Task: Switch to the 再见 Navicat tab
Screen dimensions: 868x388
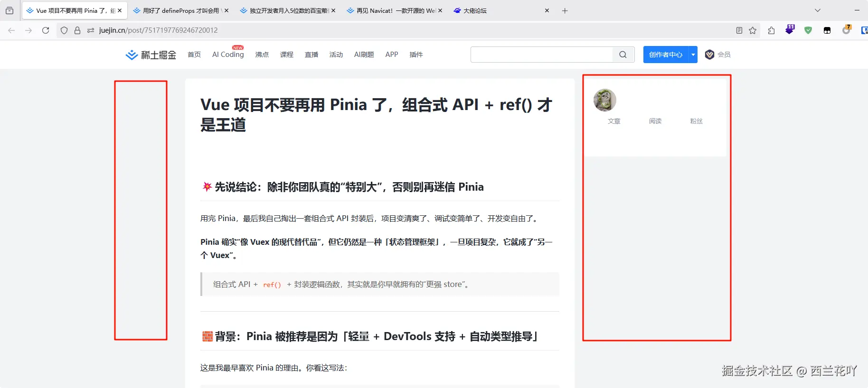Action: point(395,10)
